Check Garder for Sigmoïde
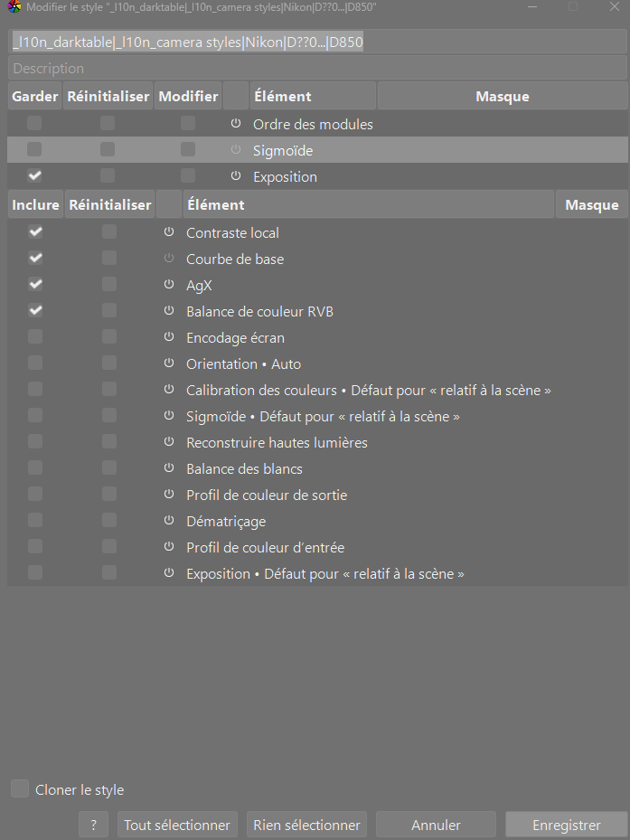This screenshot has height=840, width=630. click(x=35, y=149)
